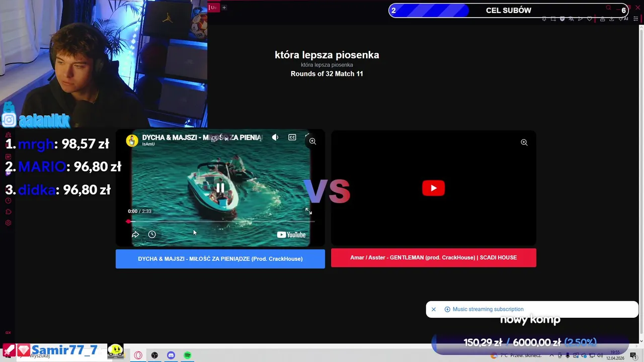
Task: Click the 'Rounds of 32 Match 11' text
Action: pos(327,74)
